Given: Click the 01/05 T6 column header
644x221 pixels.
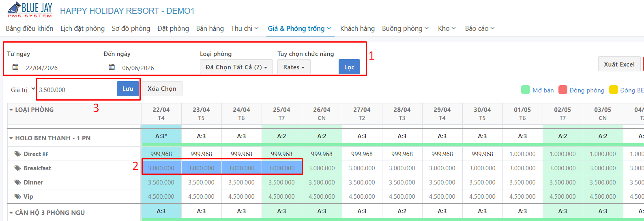Looking at the screenshot, I should [522, 114].
